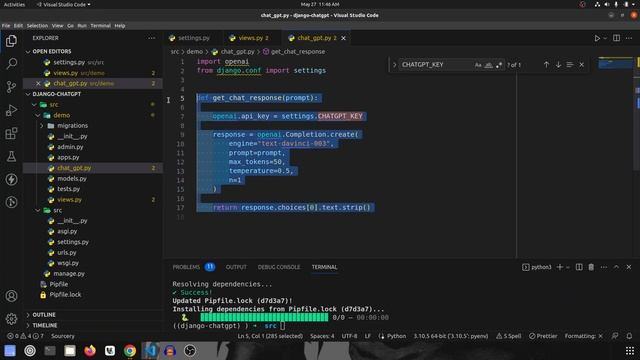Click Python language mode in status bar

(x=396, y=336)
